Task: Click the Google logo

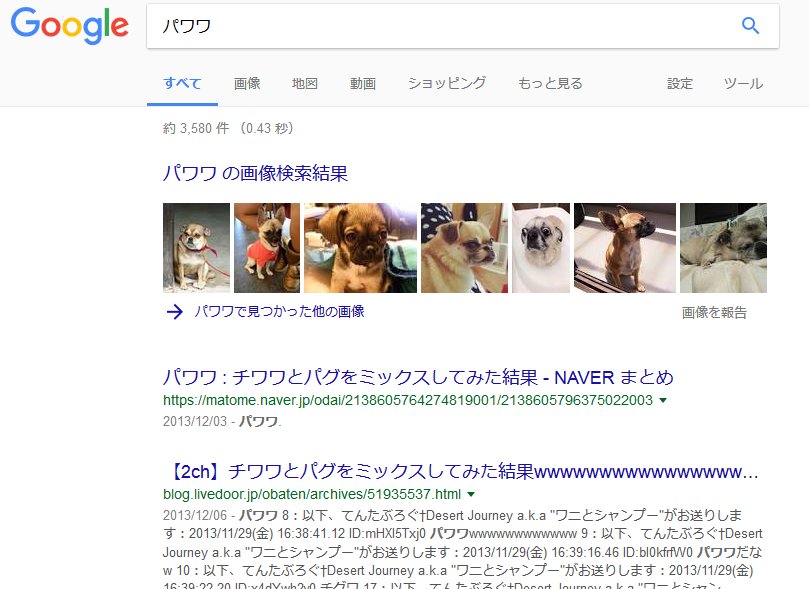Action: point(70,26)
